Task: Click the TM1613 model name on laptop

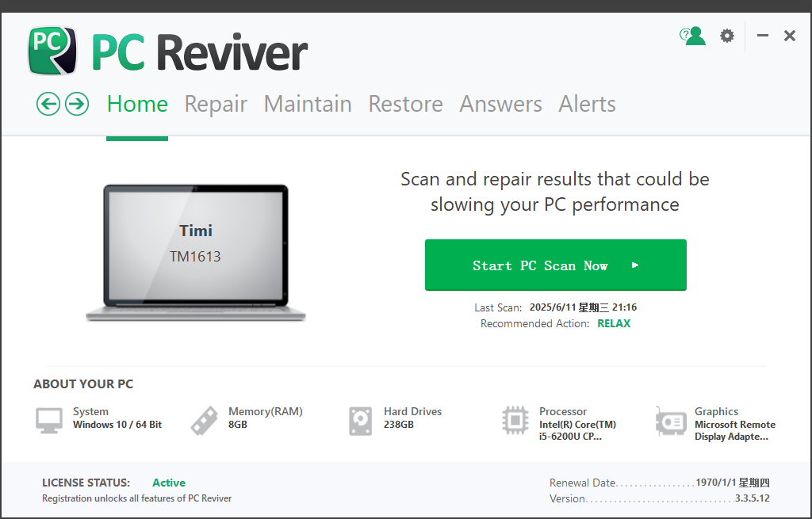Action: pos(195,256)
